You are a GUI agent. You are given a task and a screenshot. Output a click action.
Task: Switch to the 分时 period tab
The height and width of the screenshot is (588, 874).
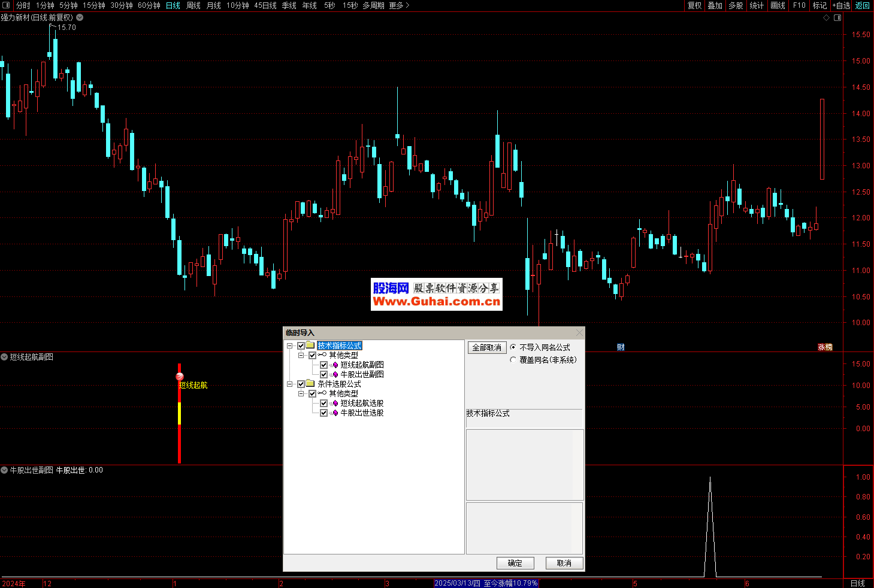click(23, 5)
